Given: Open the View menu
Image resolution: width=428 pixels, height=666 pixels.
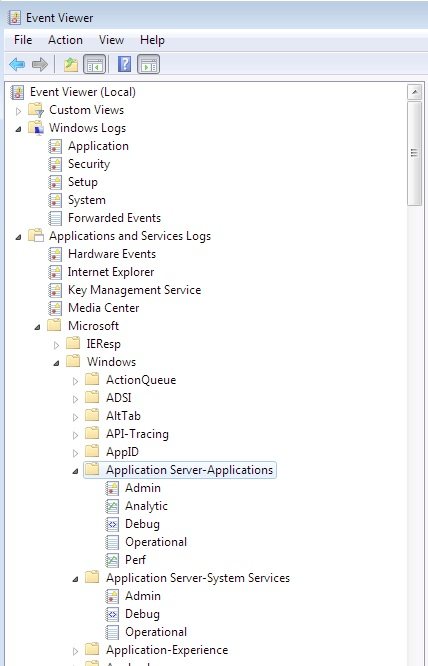Looking at the screenshot, I should [x=111, y=40].
